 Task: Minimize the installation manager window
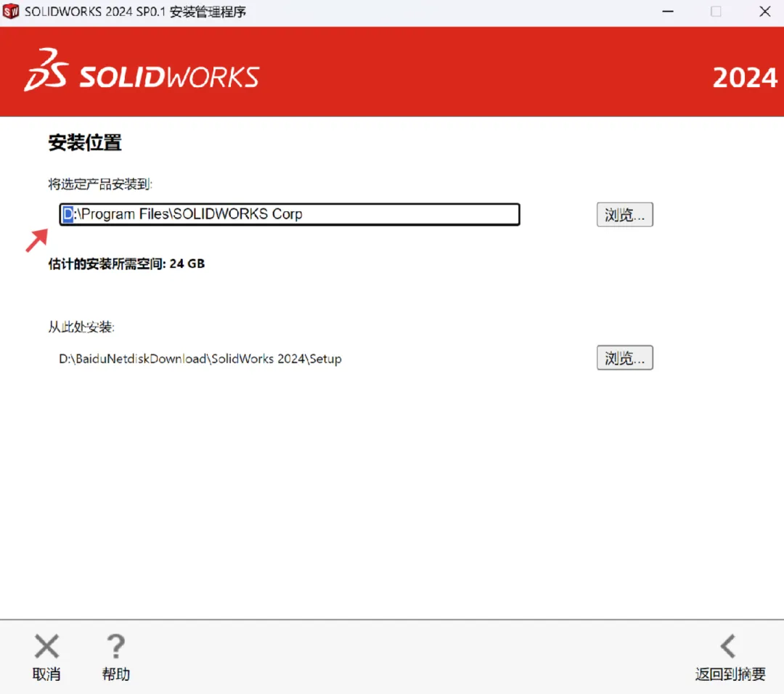668,11
